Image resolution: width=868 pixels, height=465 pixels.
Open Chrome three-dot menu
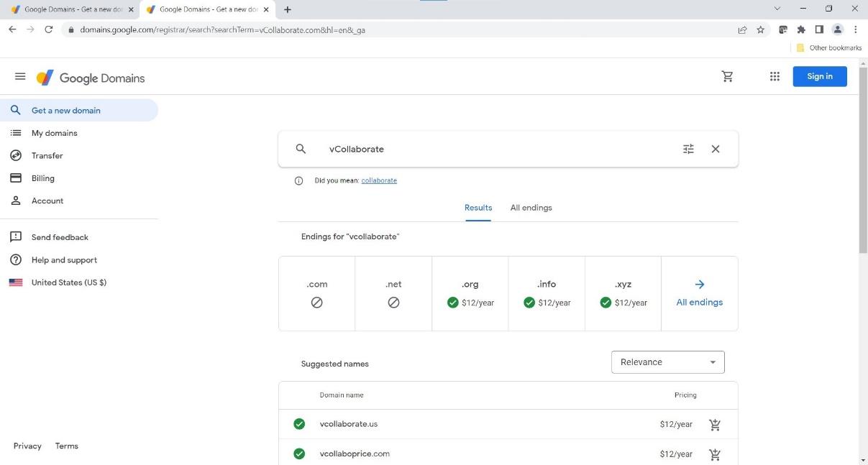856,29
